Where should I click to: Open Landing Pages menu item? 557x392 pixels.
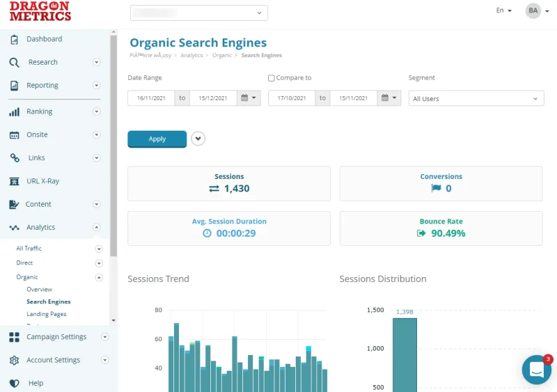pyautogui.click(x=47, y=314)
